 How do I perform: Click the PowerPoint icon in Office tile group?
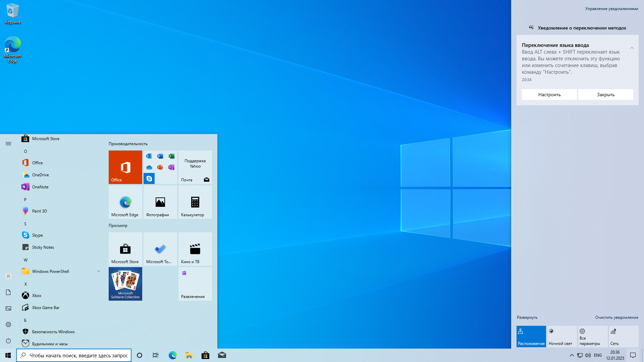tap(160, 167)
